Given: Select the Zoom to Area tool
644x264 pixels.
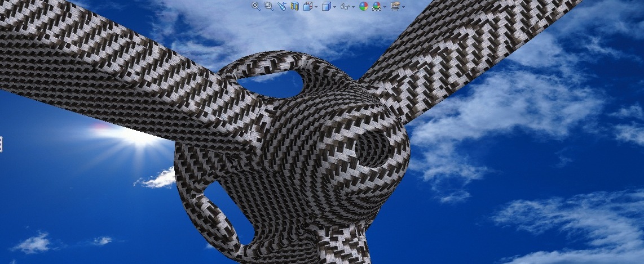Looking at the screenshot, I should coord(269,6).
